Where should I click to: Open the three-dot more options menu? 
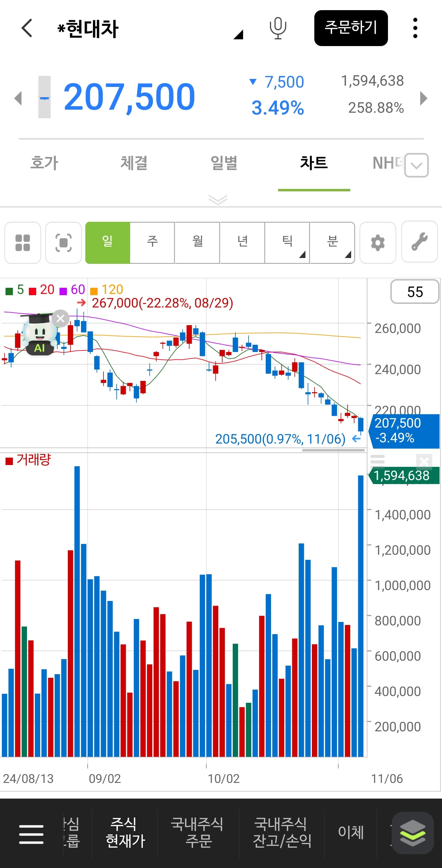[x=415, y=28]
